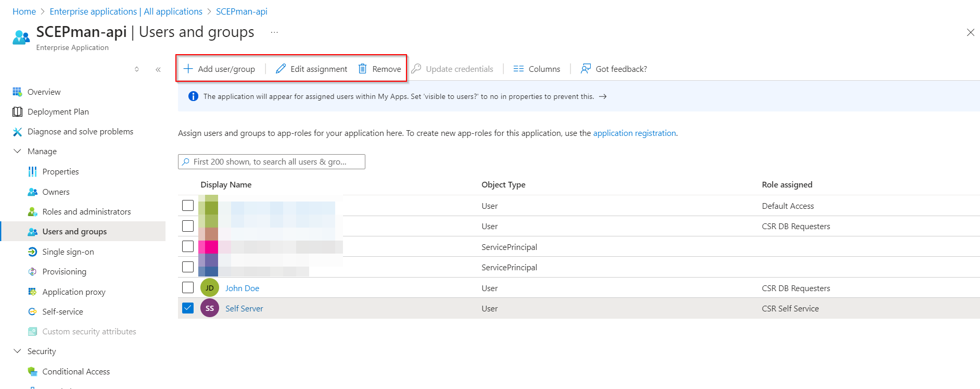
Task: Uncheck the Self Server row checkbox
Action: 188,308
